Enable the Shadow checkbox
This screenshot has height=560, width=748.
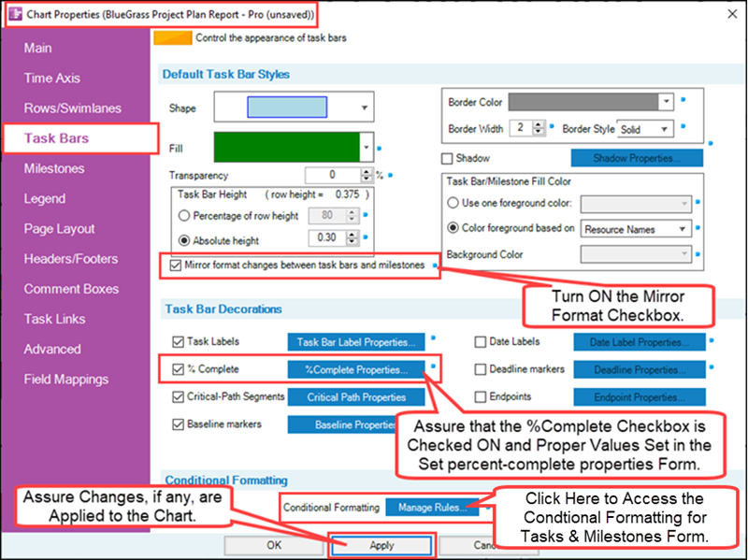(x=446, y=159)
